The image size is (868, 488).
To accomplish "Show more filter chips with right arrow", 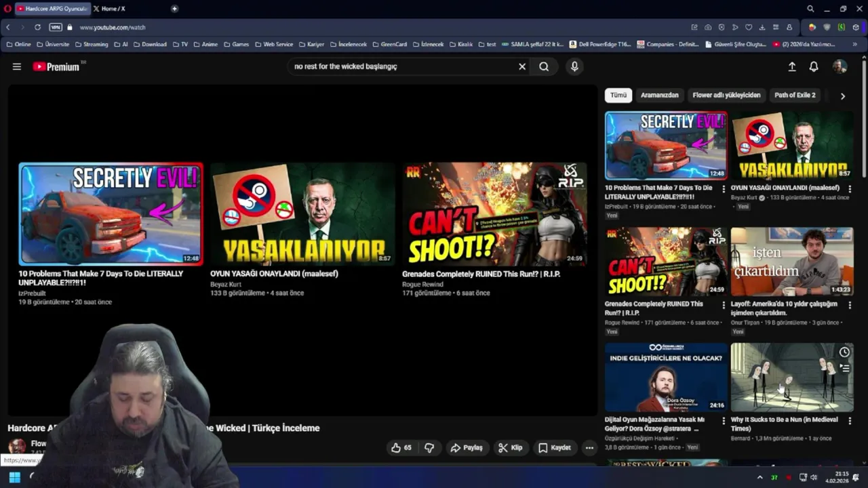I will tap(843, 96).
